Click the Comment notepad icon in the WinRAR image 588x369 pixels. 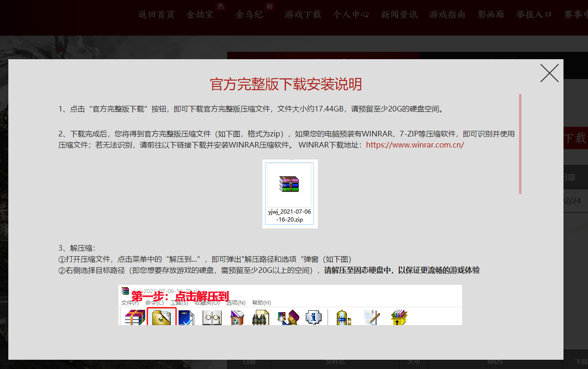(371, 317)
